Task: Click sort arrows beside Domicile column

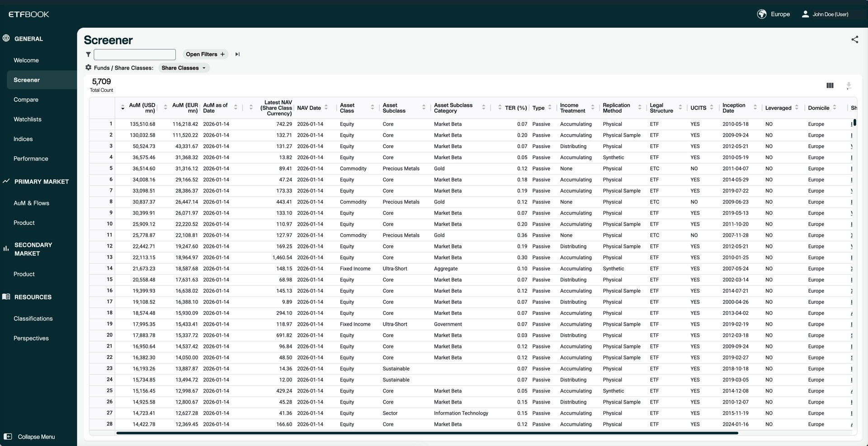Action: 835,108
